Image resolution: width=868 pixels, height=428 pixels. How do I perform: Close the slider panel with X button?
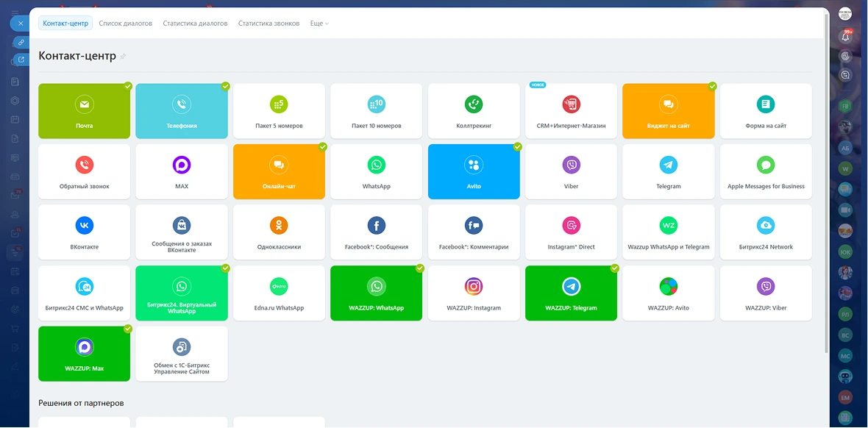[21, 24]
